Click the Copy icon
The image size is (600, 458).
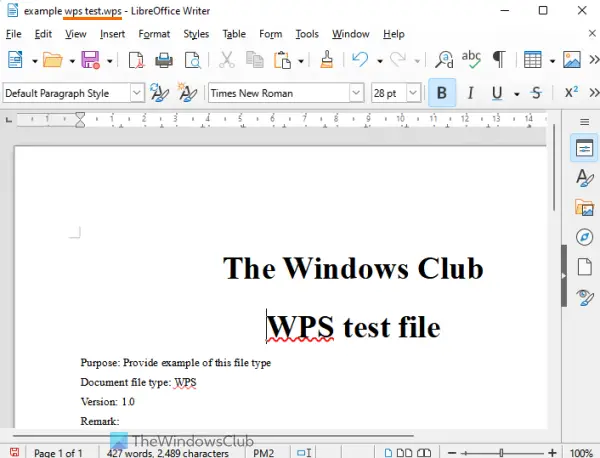point(254,60)
